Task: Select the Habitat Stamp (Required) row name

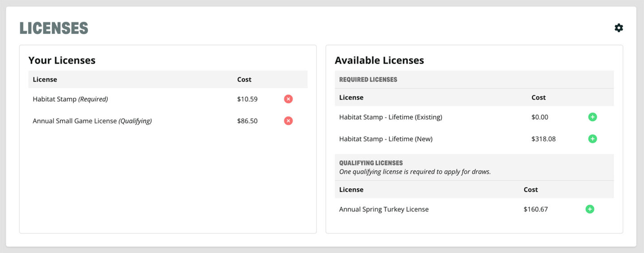Action: [x=70, y=99]
